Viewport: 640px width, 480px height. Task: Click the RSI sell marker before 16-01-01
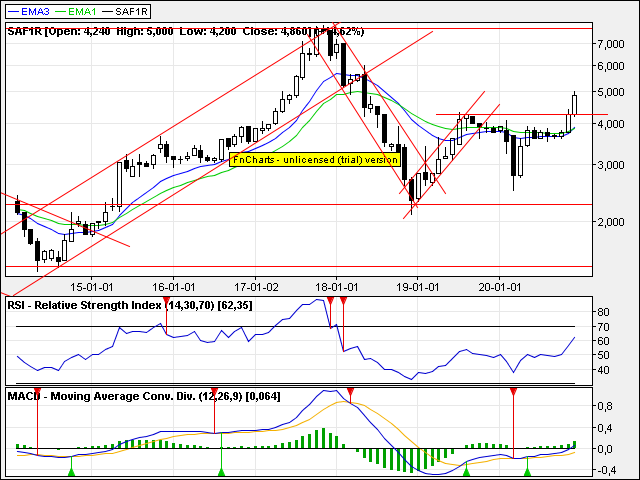point(167,302)
